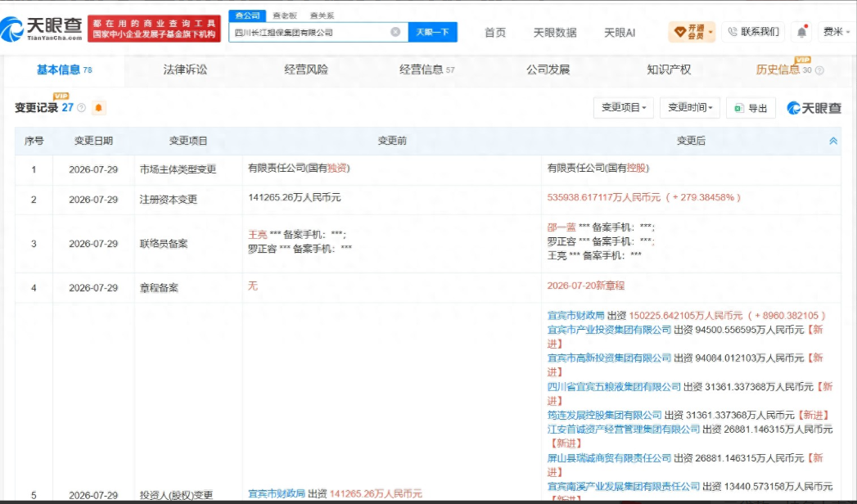This screenshot has width=857, height=504.
Task: Open the notification bell in the top bar
Action: [801, 32]
